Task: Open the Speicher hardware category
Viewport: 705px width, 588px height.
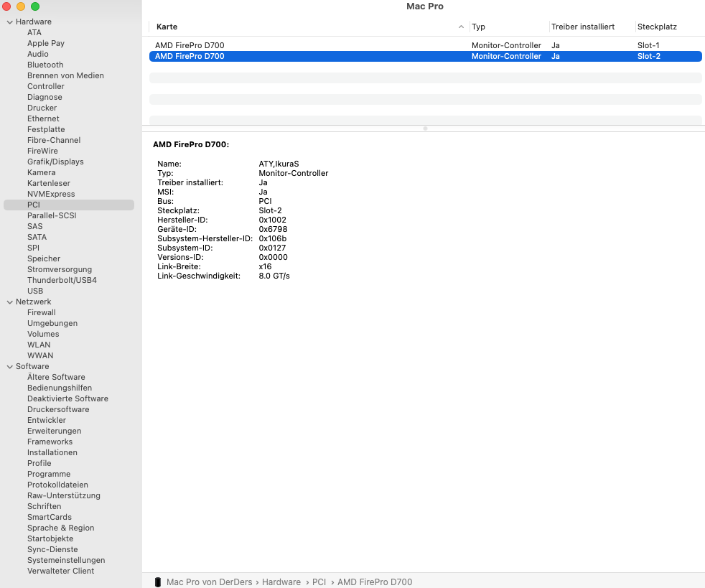Action: click(44, 258)
